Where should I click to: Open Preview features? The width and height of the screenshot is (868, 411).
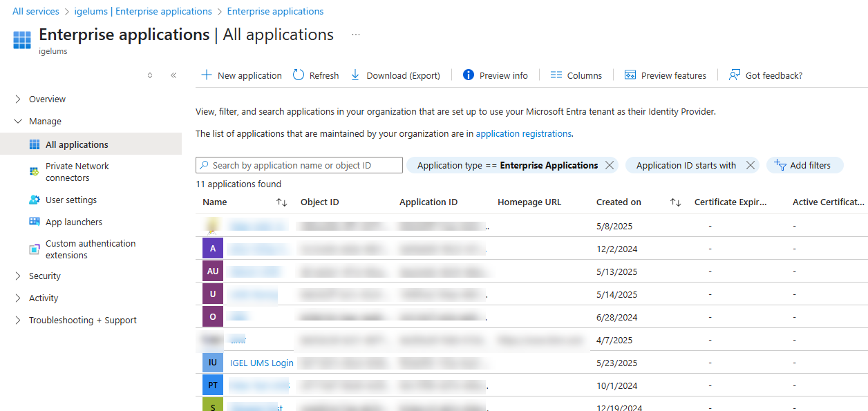tap(665, 75)
